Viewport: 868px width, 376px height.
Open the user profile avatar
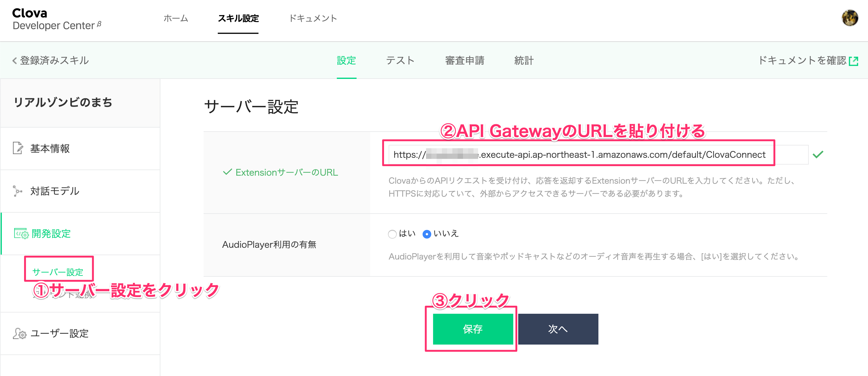coord(849,18)
